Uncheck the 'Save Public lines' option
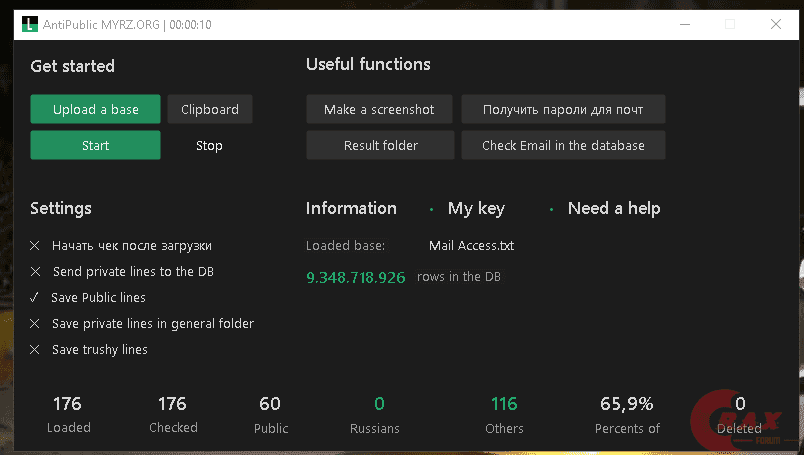804x455 pixels. pos(35,297)
